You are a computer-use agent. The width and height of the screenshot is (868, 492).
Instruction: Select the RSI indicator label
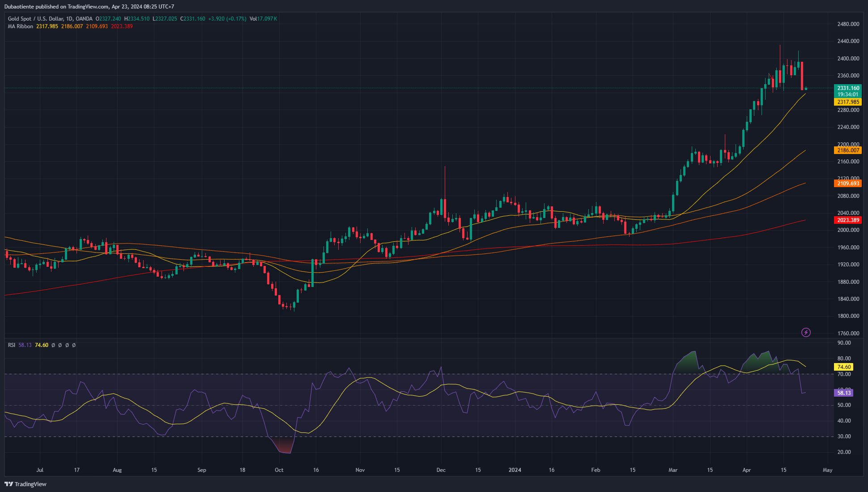tap(12, 345)
